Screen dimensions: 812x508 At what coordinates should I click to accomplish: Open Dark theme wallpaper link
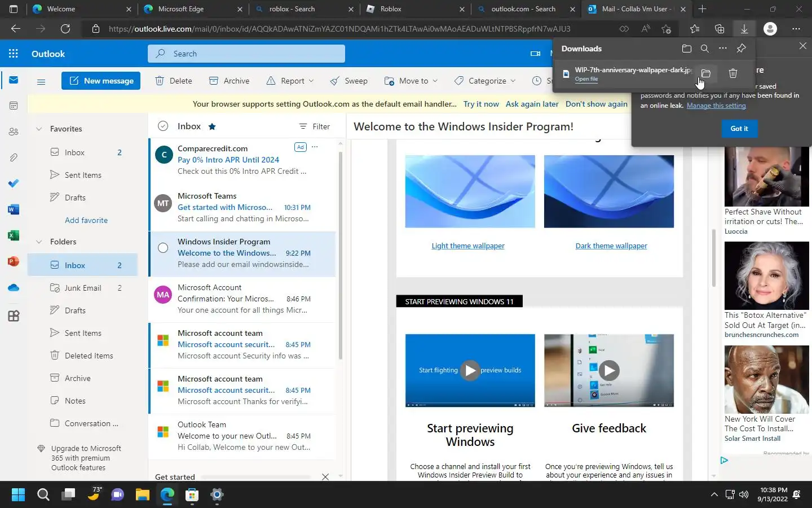tap(611, 246)
